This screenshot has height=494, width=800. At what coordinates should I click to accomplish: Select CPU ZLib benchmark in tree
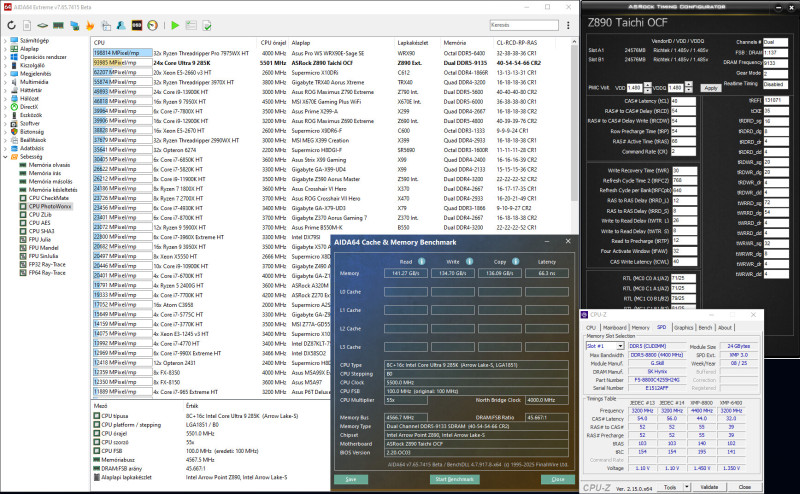40,215
